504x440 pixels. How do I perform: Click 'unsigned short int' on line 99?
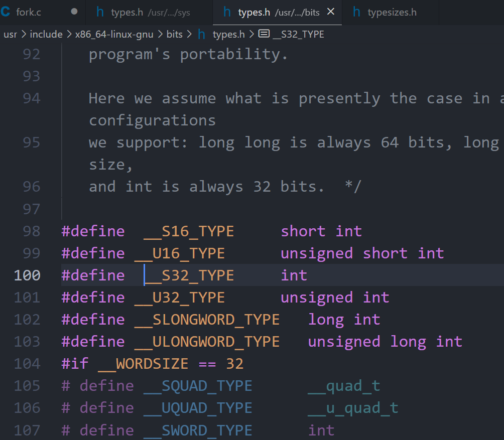[362, 253]
